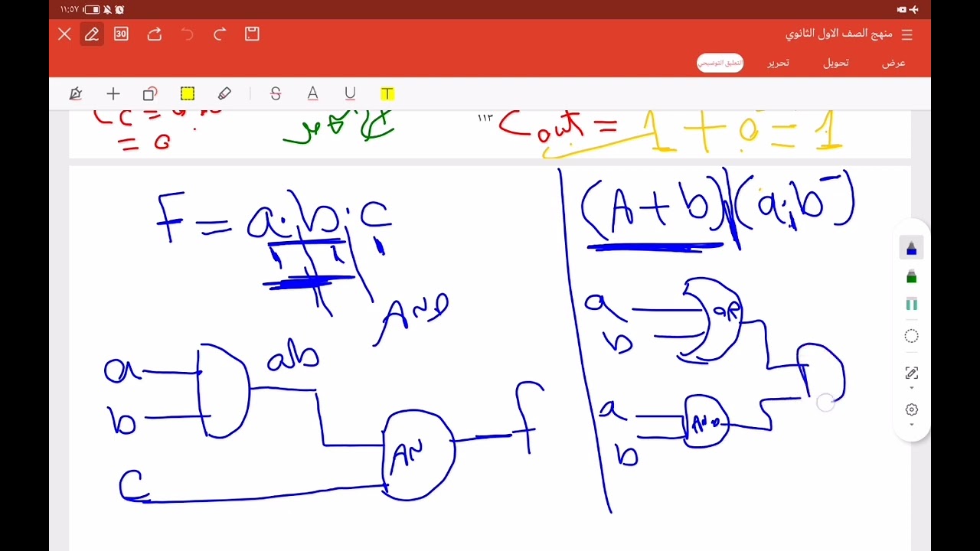This screenshot has height=551, width=980.
Task: Select the text color A tool
Action: pyautogui.click(x=312, y=93)
